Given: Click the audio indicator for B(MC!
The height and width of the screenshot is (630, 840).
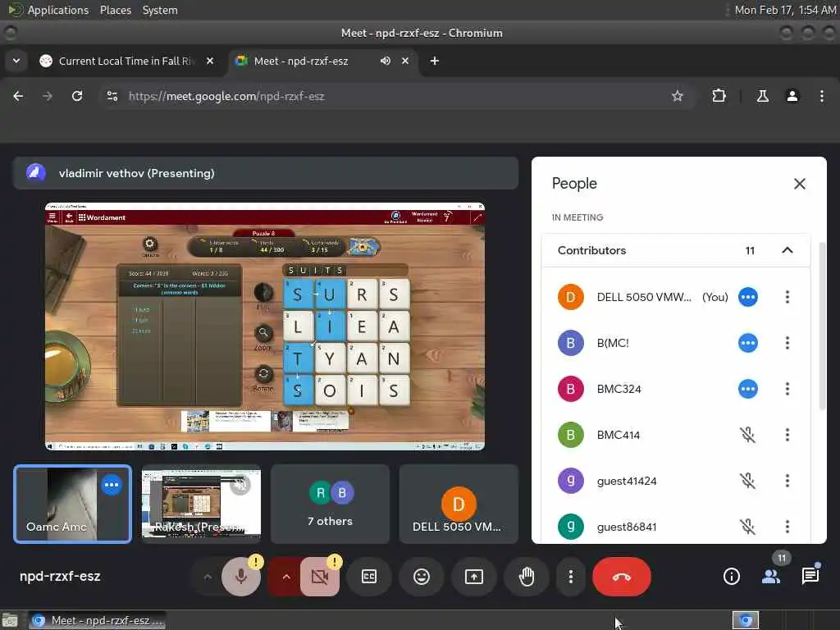Looking at the screenshot, I should 748,343.
